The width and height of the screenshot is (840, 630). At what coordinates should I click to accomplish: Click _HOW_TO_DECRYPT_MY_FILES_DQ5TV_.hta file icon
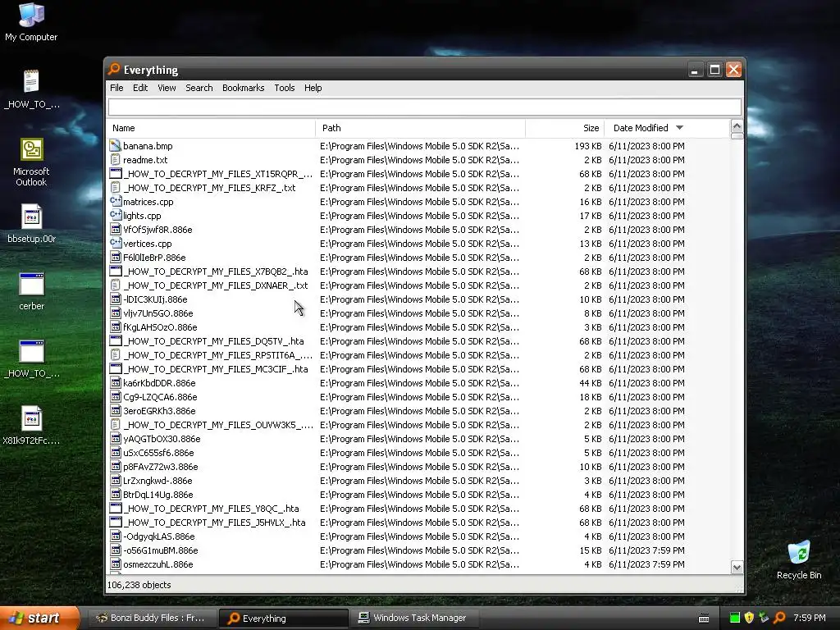[x=115, y=340]
